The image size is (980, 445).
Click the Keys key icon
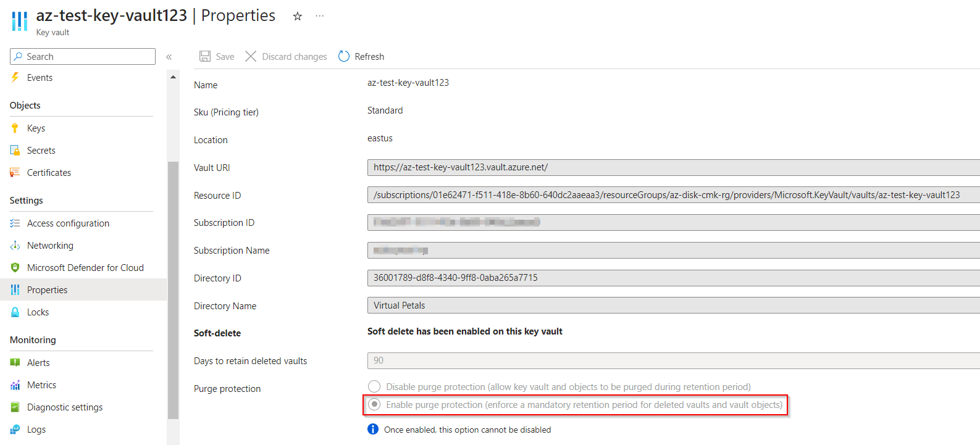pos(15,128)
